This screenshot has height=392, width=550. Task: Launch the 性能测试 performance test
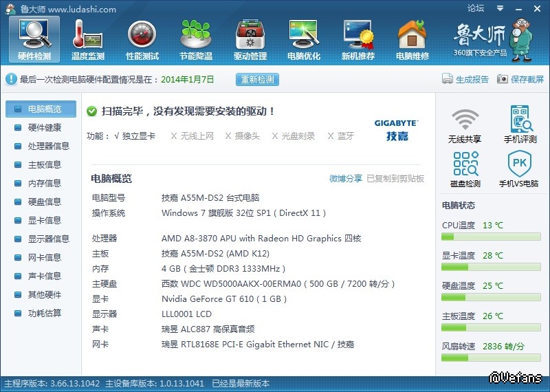[142, 40]
